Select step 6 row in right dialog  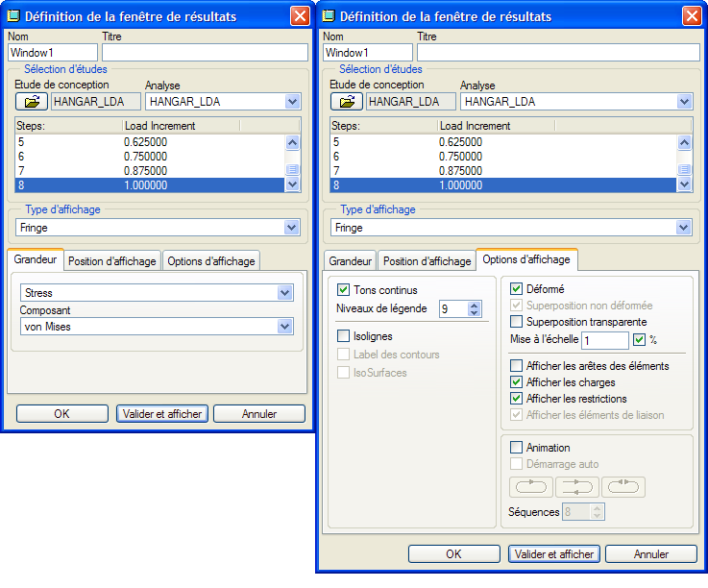(503, 157)
